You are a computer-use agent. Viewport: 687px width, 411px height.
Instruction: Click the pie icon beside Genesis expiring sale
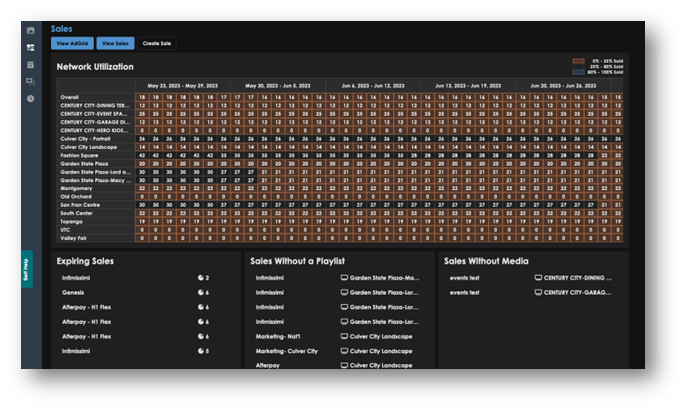[x=200, y=292]
